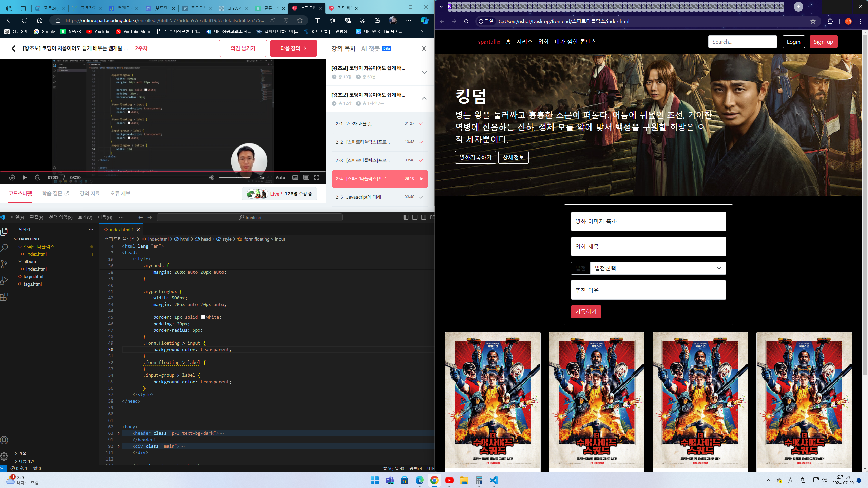Toggle the VS Code primary side bar
The width and height of the screenshot is (868, 488).
click(406, 217)
